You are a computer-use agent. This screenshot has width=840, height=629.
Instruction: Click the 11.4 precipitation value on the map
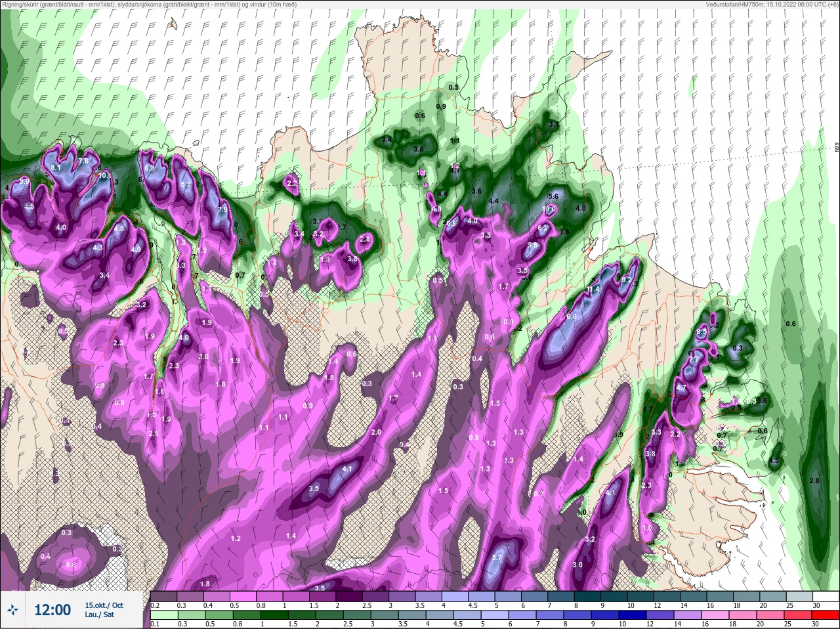(x=593, y=290)
